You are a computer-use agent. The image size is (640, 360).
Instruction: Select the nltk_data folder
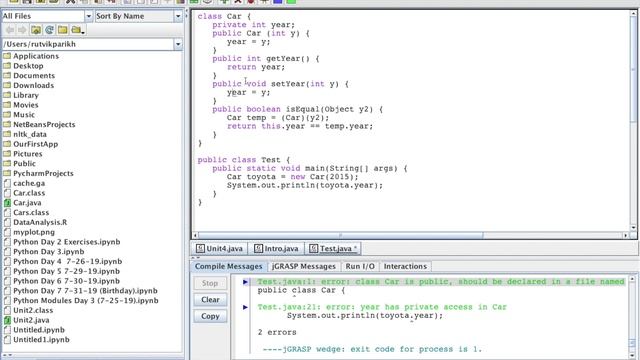pyautogui.click(x=30, y=134)
